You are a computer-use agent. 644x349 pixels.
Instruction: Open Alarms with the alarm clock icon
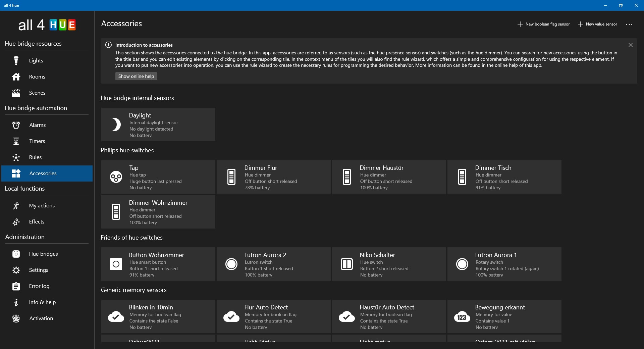16,125
